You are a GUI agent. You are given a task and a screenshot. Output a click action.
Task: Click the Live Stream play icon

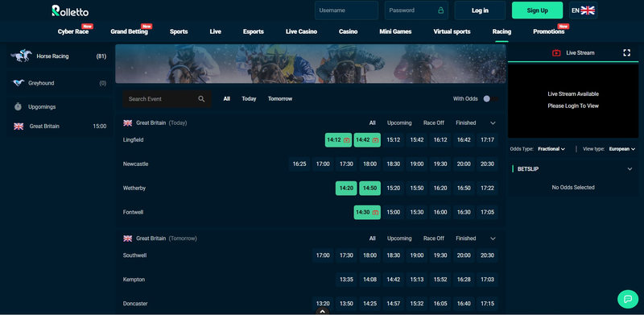pyautogui.click(x=556, y=52)
